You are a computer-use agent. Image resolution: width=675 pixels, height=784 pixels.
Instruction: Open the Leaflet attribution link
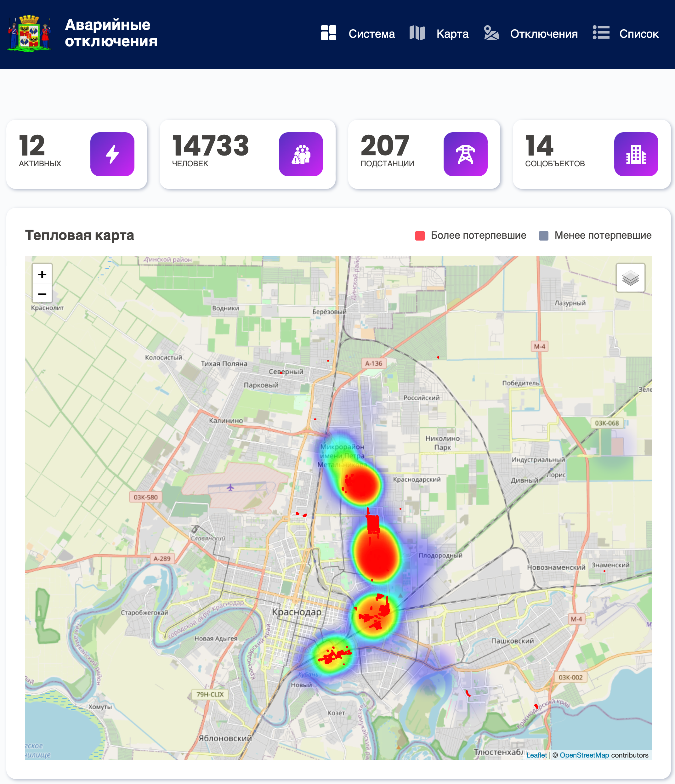pyautogui.click(x=536, y=755)
